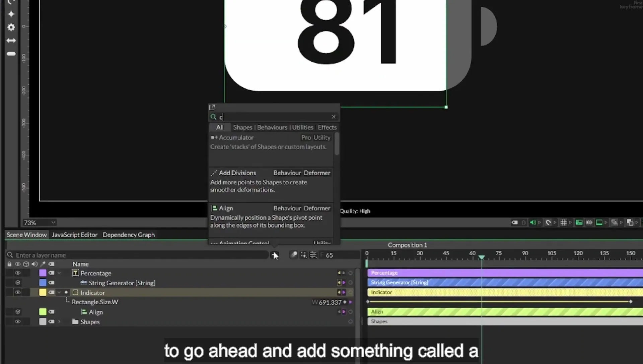Toggle the grid overlay icon

[x=563, y=222]
